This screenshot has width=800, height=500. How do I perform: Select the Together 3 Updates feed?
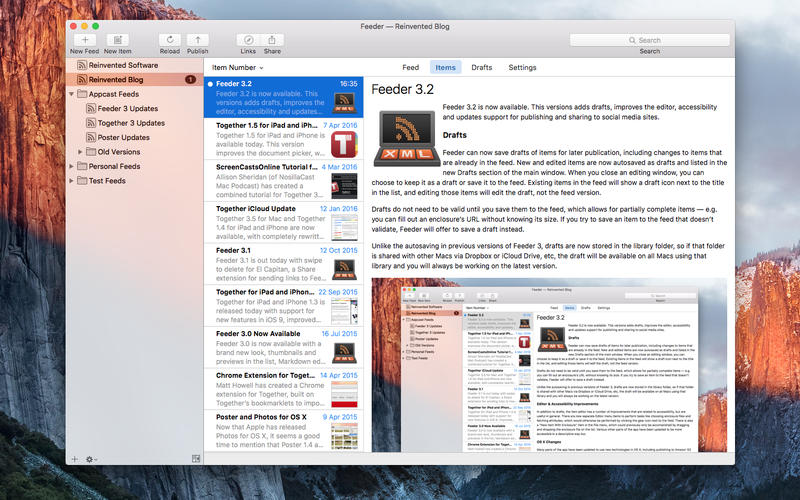click(x=135, y=123)
